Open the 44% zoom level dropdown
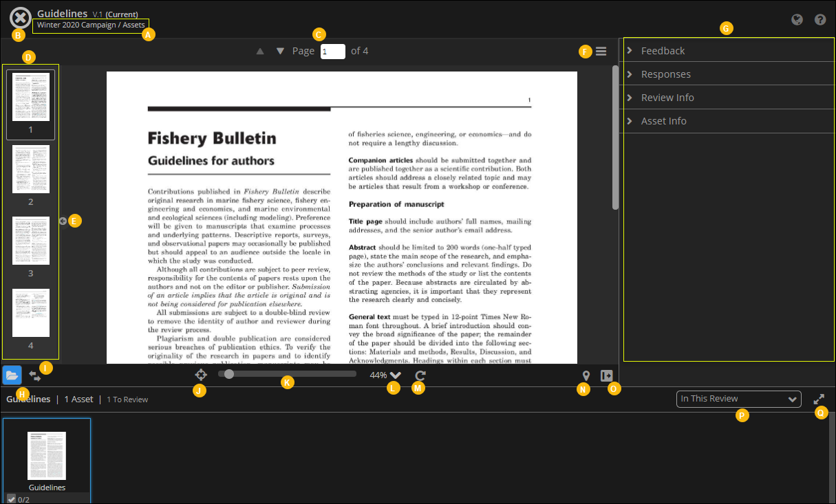The height and width of the screenshot is (504, 836). (x=395, y=375)
